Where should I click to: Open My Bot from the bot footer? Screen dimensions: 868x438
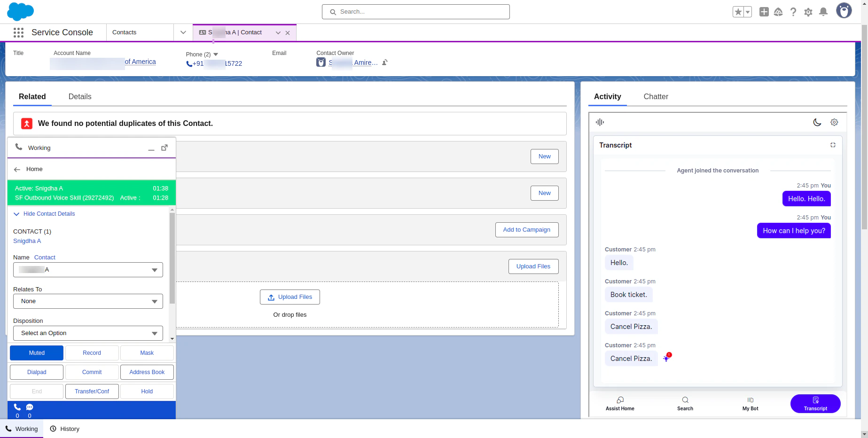[750, 403]
